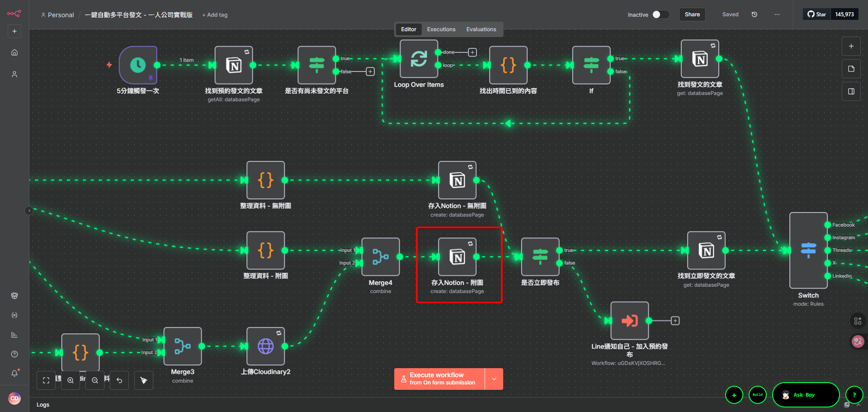Switch to the Executions tab
Screen dimensions: 868x412
(x=441, y=29)
